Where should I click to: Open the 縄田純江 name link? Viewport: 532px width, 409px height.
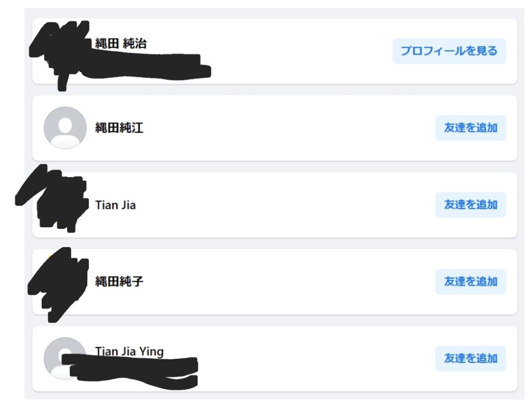pos(119,128)
